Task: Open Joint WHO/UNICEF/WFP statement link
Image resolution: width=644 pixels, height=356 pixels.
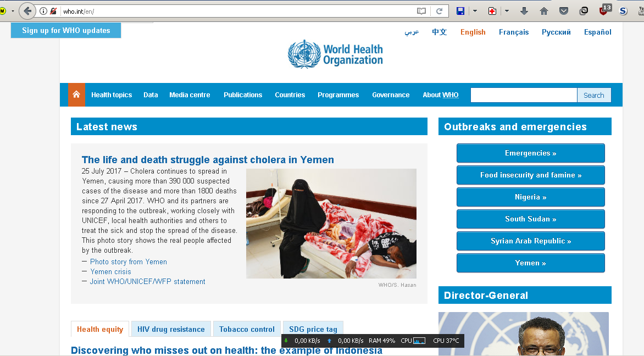Action: tap(147, 281)
